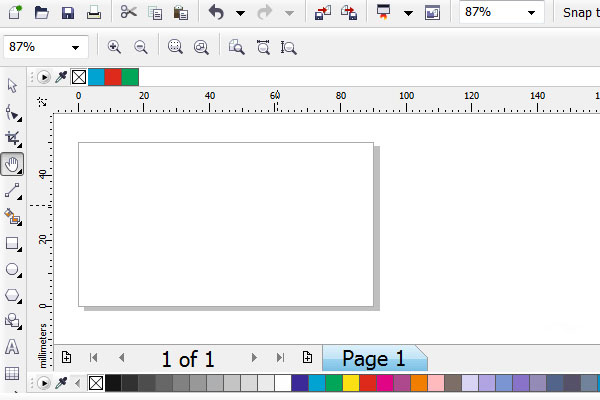Viewport: 600px width, 400px height.
Task: Click the Application launcher icon
Action: click(383, 12)
